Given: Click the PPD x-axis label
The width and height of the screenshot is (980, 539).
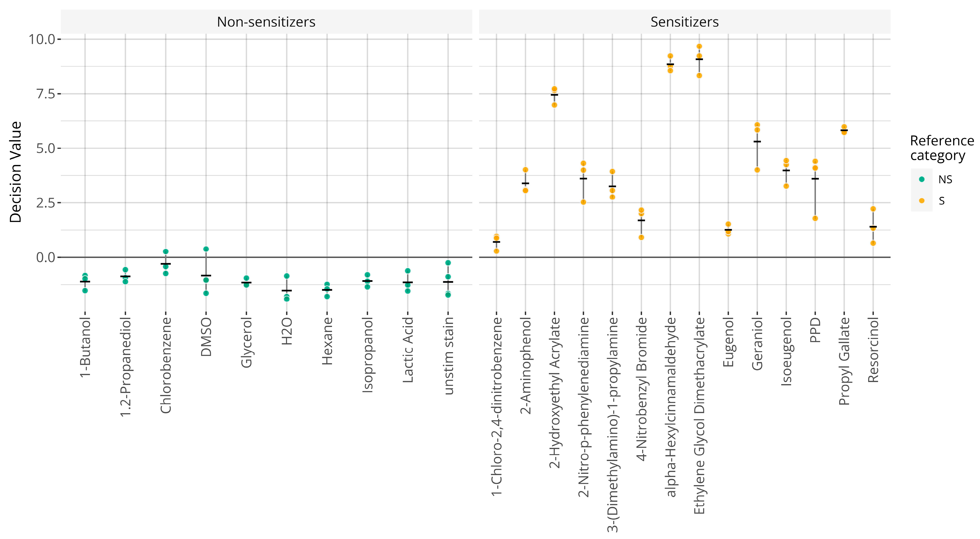Looking at the screenshot, I should pyautogui.click(x=815, y=330).
